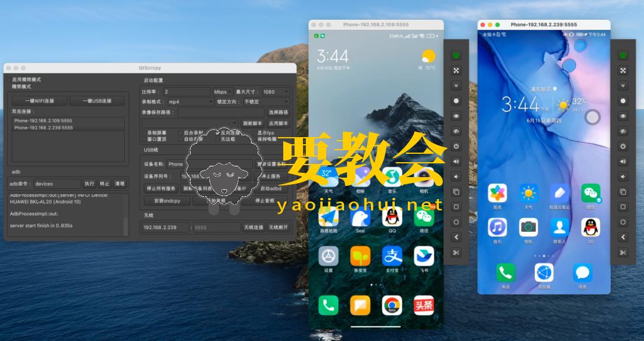Click the 一键USB连接 button
This screenshot has width=644, height=341.
[97, 101]
